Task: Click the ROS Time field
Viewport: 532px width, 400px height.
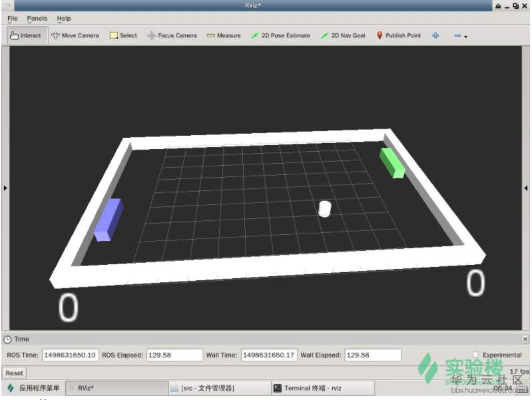Action: tap(70, 355)
